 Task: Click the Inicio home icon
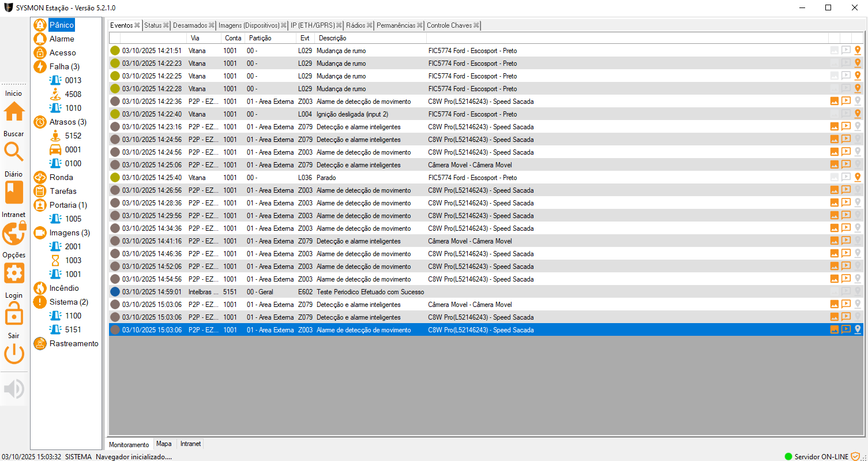(14, 111)
